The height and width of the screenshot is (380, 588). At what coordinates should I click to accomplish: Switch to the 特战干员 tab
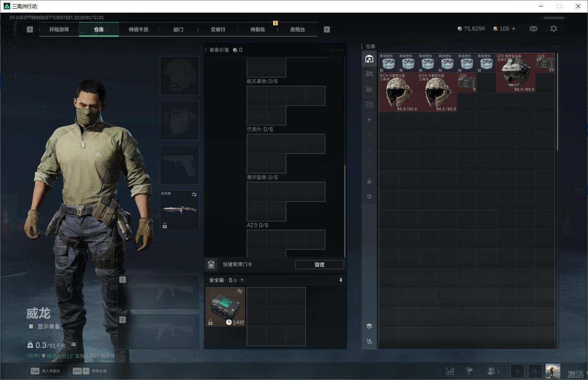pyautogui.click(x=139, y=29)
